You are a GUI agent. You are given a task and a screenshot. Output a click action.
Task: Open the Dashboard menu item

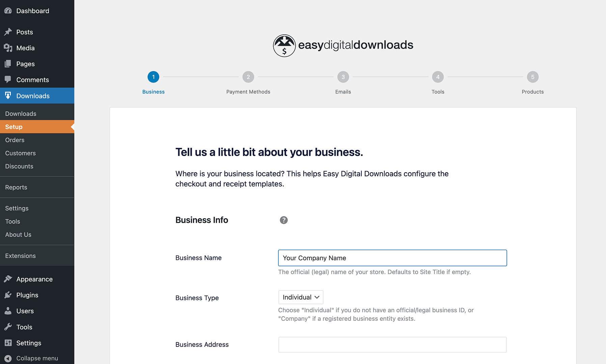point(37,11)
